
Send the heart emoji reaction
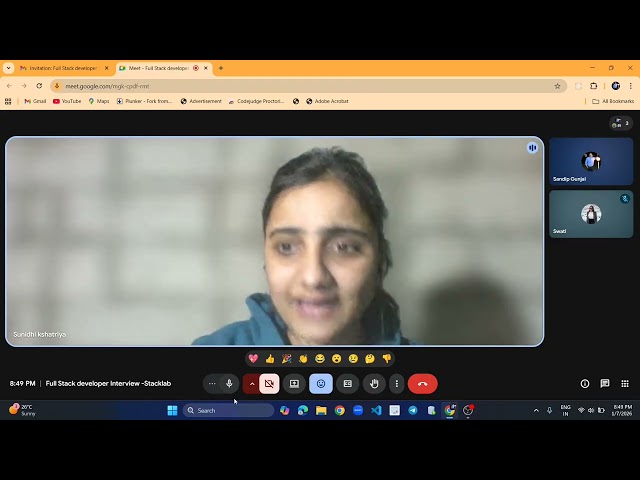253,359
